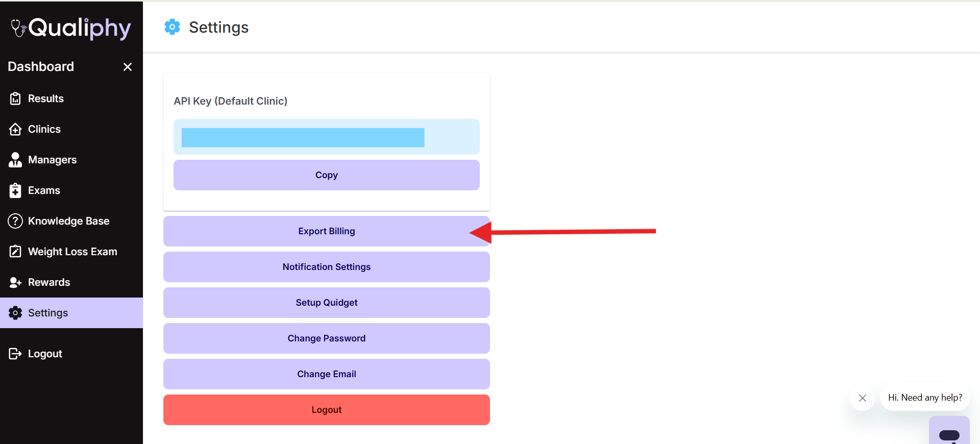Click Change Password
The image size is (980, 444).
click(327, 338)
